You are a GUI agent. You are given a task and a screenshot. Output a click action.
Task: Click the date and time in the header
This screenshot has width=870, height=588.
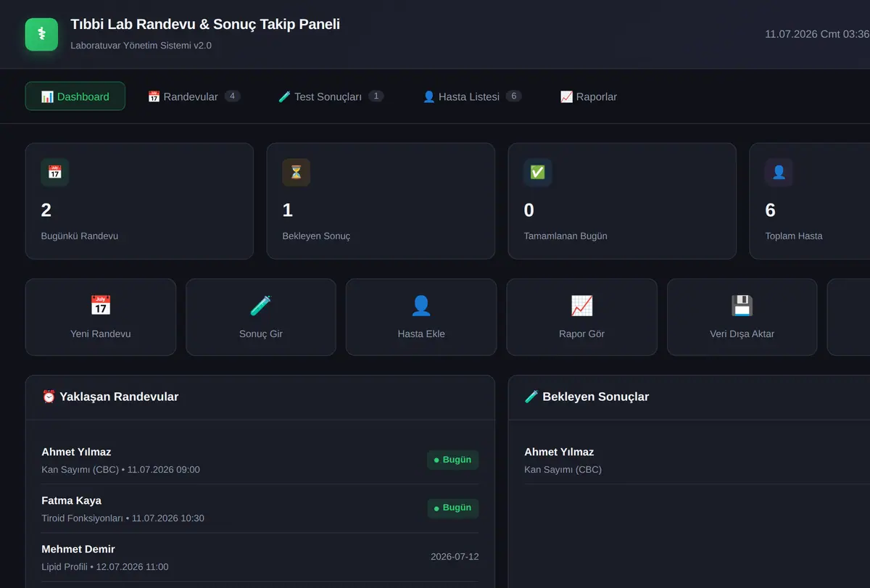817,34
